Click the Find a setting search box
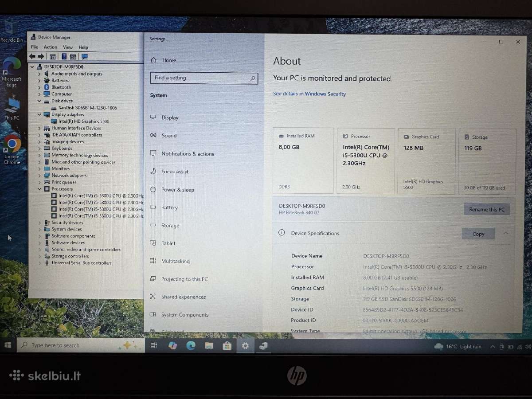532x399 pixels. 204,78
